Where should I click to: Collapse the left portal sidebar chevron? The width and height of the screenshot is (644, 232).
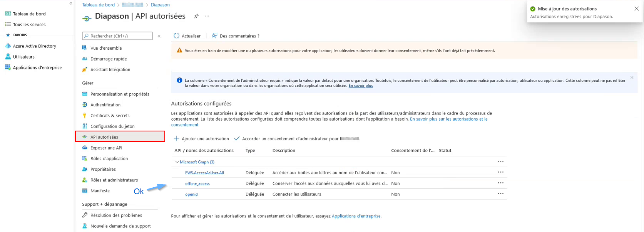tap(70, 3)
